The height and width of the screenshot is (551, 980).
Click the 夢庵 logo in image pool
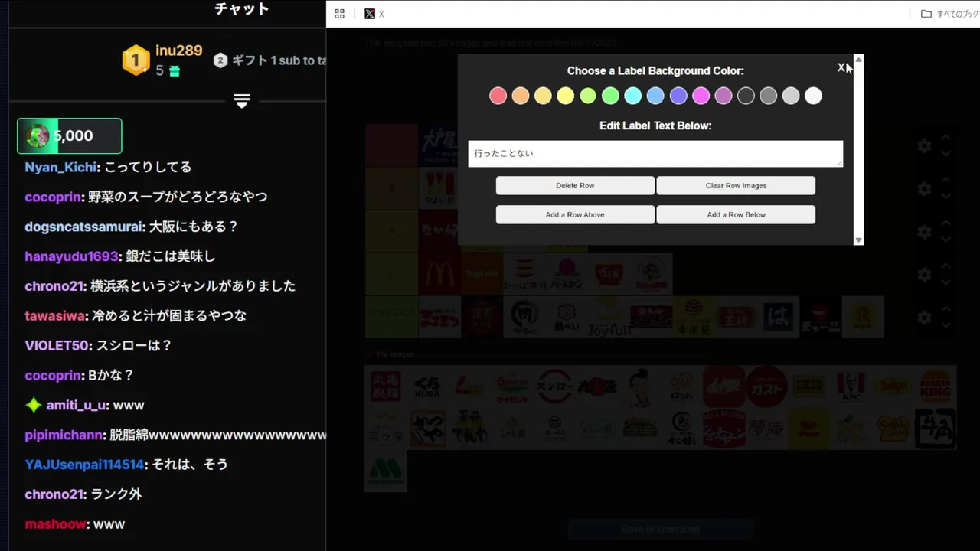[766, 429]
